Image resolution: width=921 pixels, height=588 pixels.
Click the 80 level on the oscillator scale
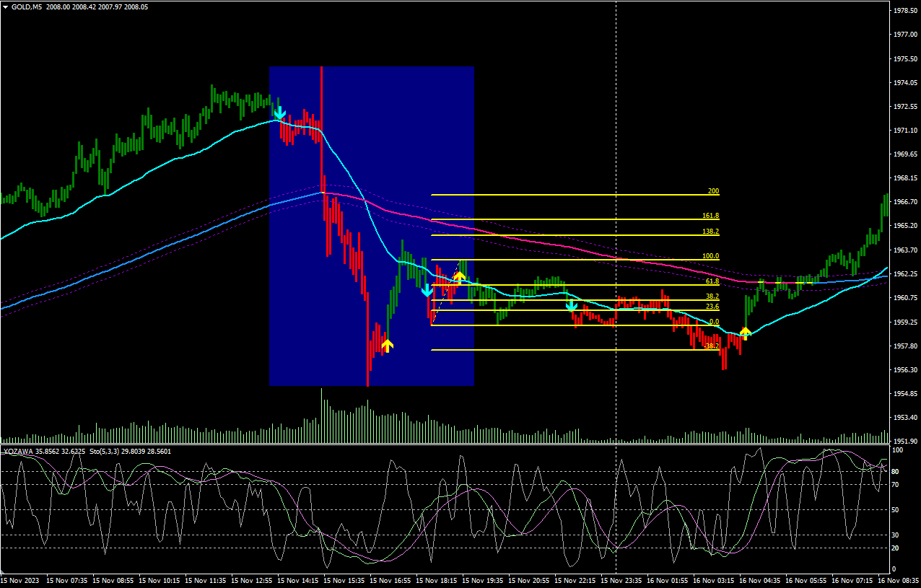coord(894,472)
